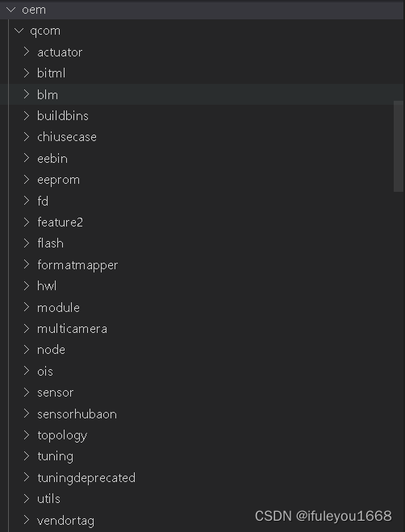Collapse the oem root folder

[10, 10]
